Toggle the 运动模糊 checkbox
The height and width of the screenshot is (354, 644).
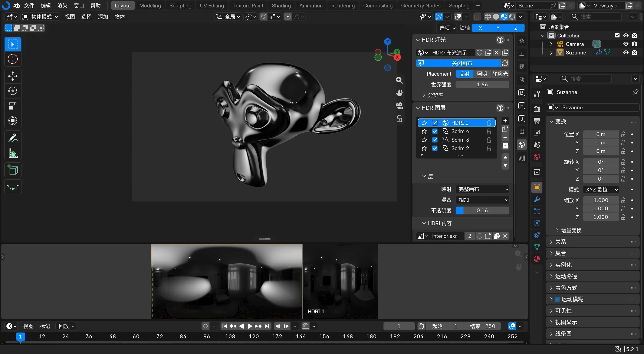click(x=557, y=299)
